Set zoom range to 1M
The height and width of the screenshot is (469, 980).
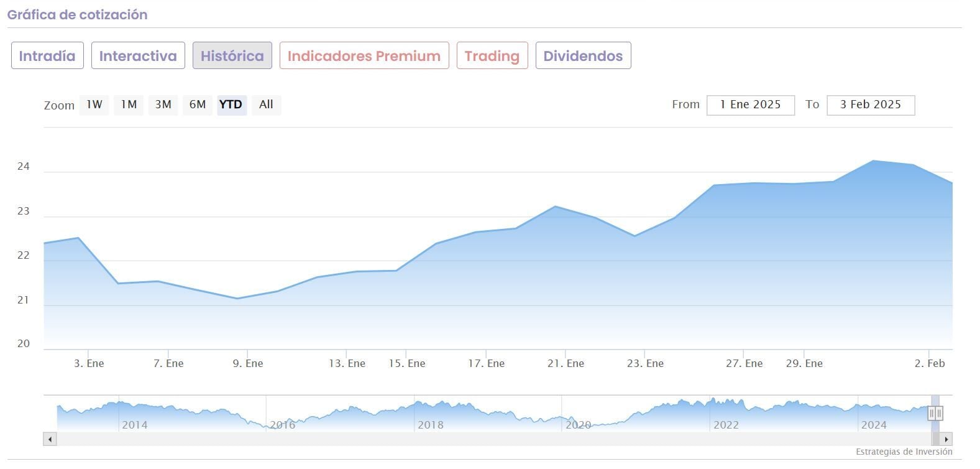pos(129,104)
